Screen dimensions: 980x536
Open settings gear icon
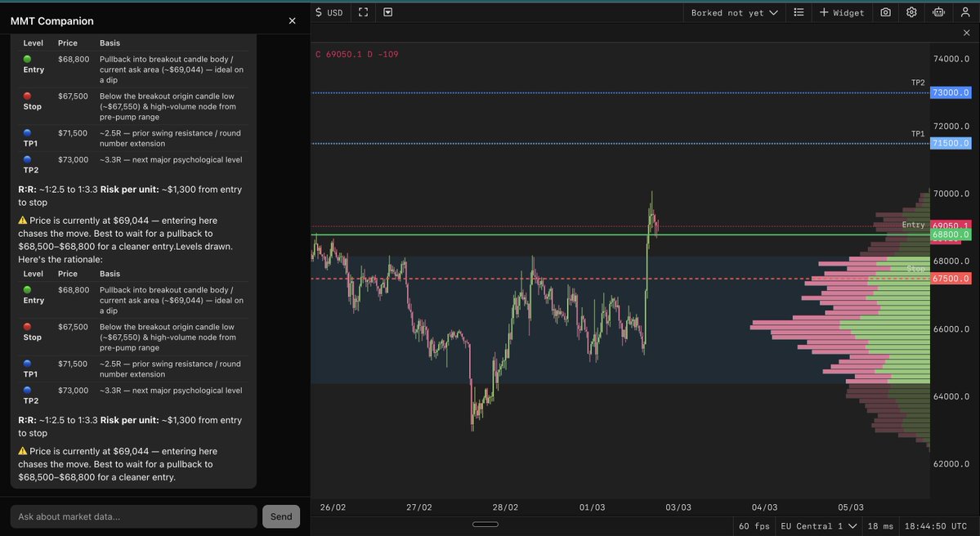point(911,12)
